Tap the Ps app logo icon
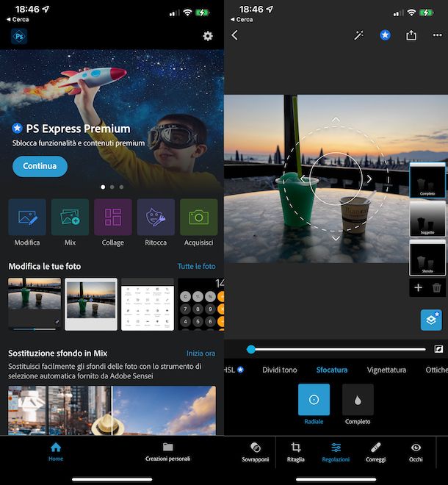This screenshot has height=485, width=448. 19,36
